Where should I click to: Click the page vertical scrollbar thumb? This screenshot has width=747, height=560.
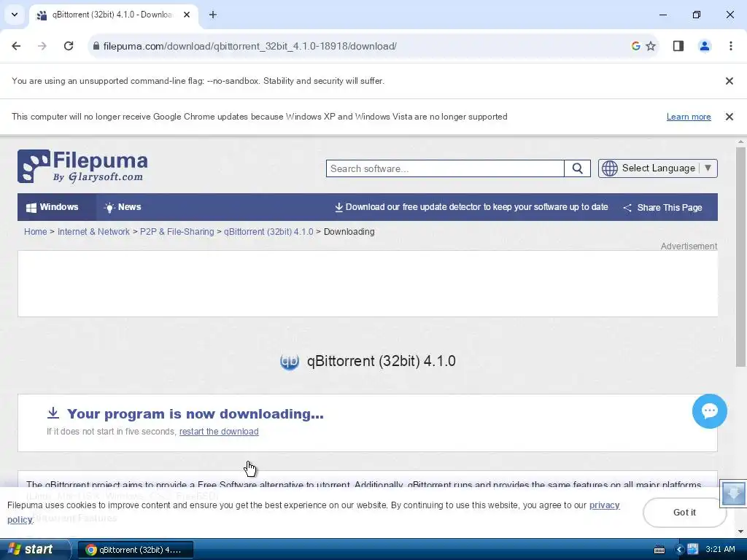point(740,257)
